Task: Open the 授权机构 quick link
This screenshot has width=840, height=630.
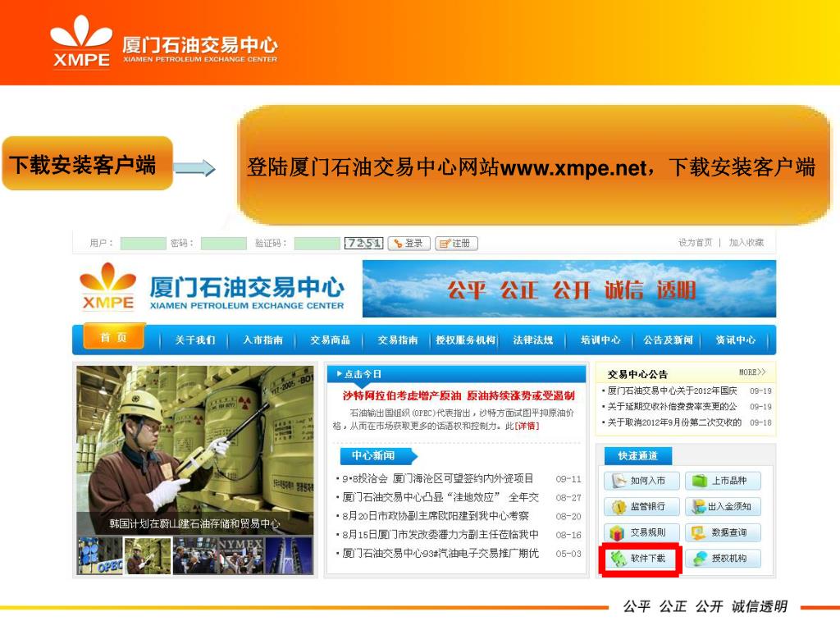Action: (x=723, y=558)
